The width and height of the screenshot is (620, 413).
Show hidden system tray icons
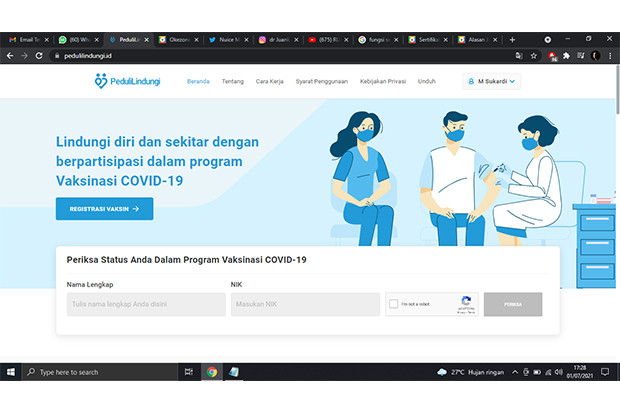515,372
